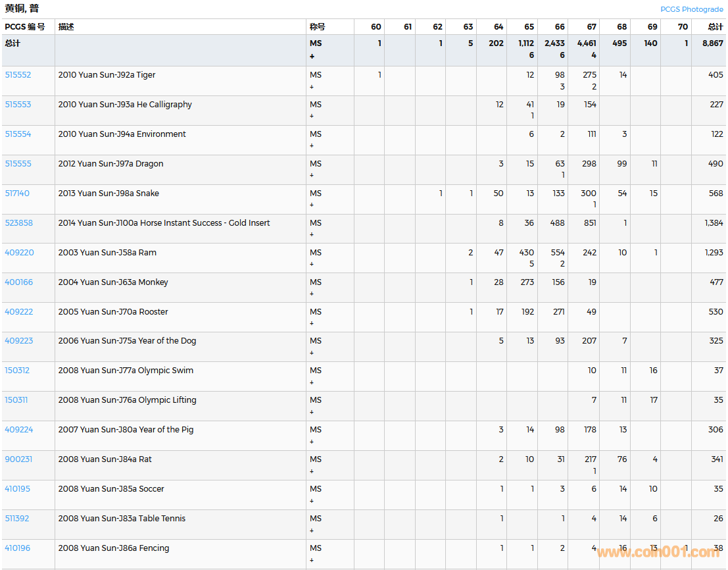Screen dimensions: 728x570
Task: Click the grade 67 column header
Action: pyautogui.click(x=591, y=27)
